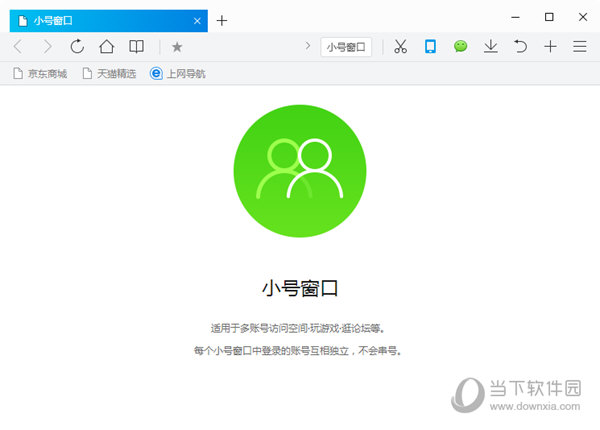Screen dimensions: 600x430
Task: Click text 适用于多账号访问空间·玩游戏·逛论坛等。
Action: click(297, 328)
